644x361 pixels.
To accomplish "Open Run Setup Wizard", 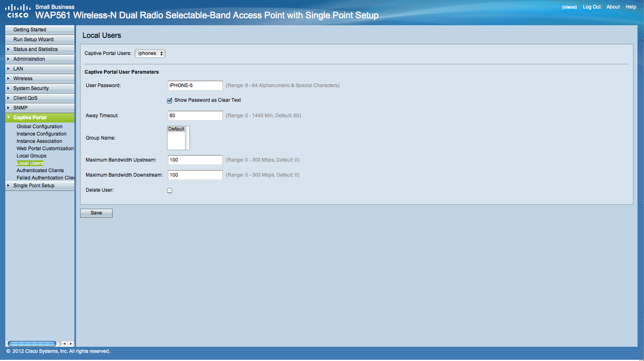I will point(40,39).
